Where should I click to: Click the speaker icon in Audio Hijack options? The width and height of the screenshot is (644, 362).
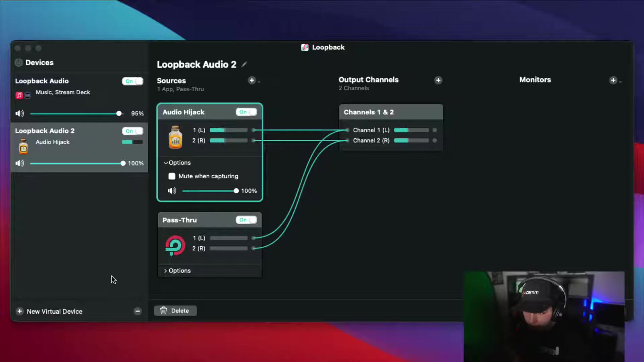click(172, 191)
